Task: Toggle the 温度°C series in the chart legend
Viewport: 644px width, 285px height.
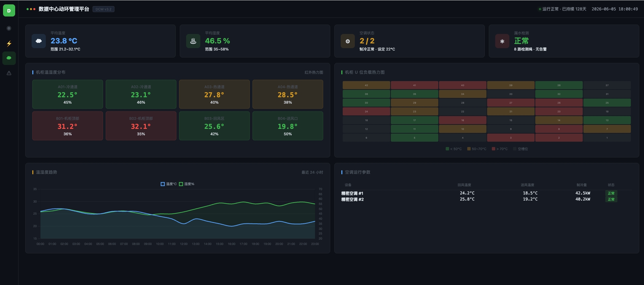Action: pyautogui.click(x=169, y=184)
